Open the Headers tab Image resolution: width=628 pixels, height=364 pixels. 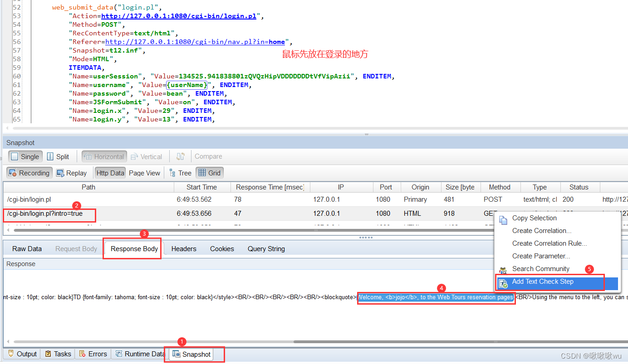click(x=184, y=249)
